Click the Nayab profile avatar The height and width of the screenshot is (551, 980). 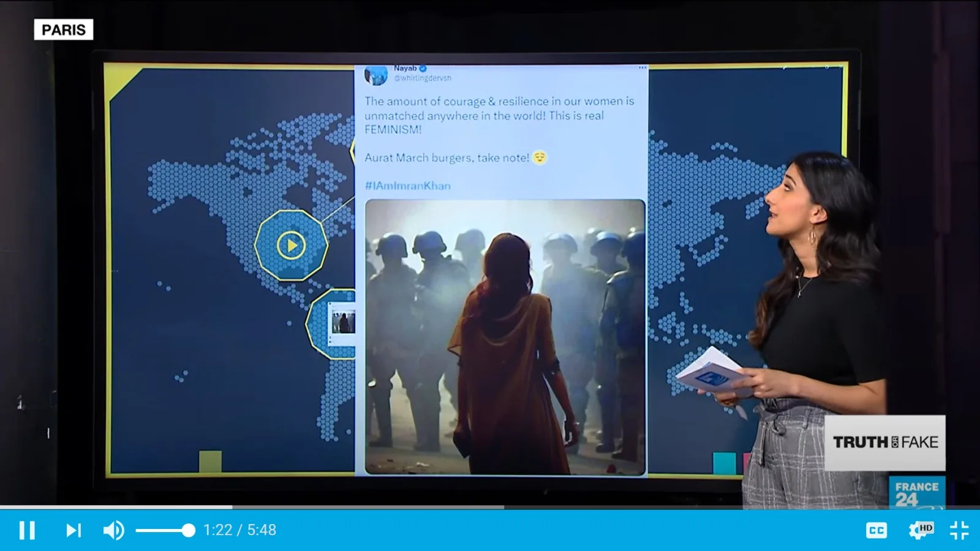[375, 75]
